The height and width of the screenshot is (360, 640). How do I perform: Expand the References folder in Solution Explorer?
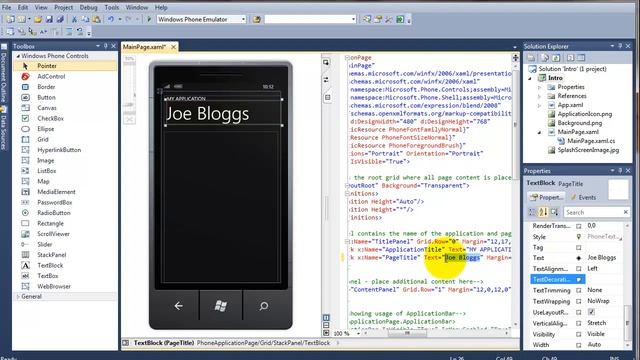point(539,96)
